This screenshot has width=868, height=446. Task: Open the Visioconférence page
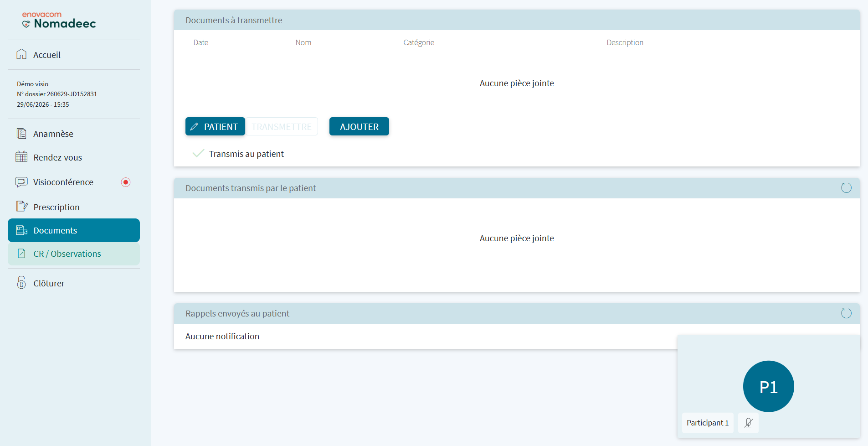pos(74,182)
